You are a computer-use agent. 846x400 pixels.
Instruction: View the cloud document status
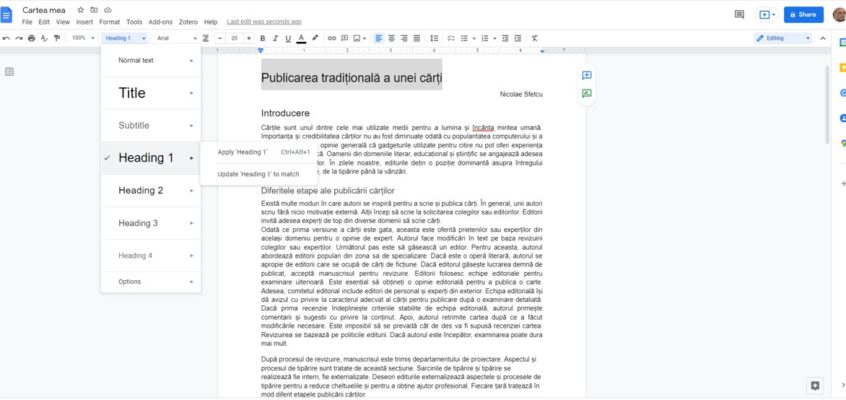tap(107, 10)
